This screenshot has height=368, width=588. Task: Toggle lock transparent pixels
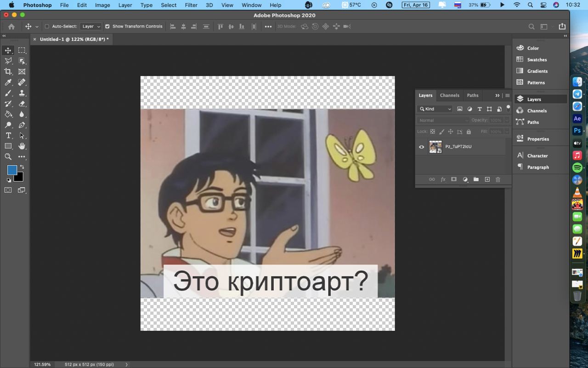coord(432,132)
